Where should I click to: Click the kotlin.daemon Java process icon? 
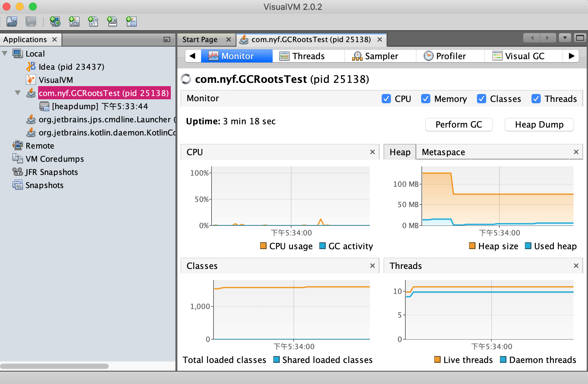(31, 132)
